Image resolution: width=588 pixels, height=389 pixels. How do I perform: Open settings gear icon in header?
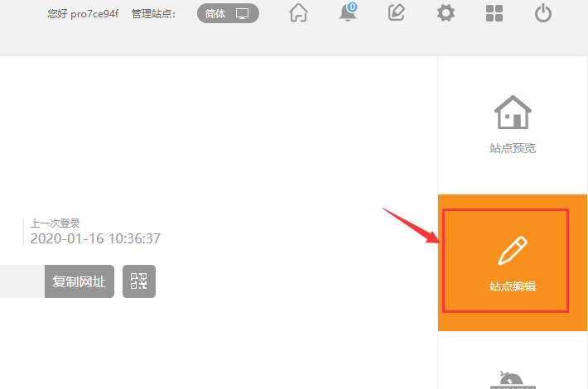pos(446,13)
